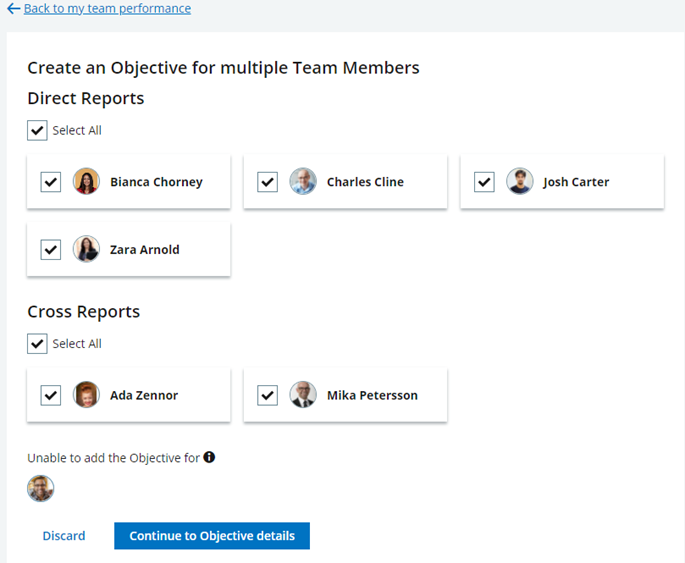Uncheck Charles Cline's checkbox

(267, 182)
